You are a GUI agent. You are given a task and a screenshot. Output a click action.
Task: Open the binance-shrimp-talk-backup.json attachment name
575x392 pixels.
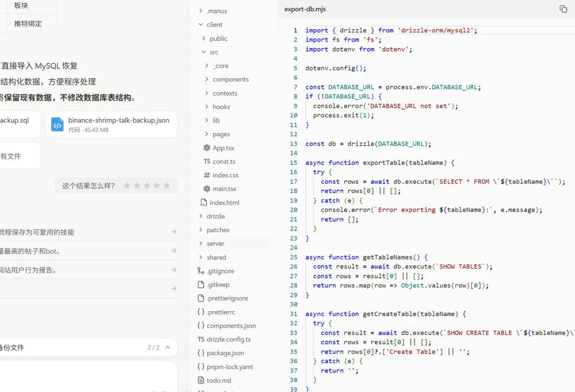(119, 120)
